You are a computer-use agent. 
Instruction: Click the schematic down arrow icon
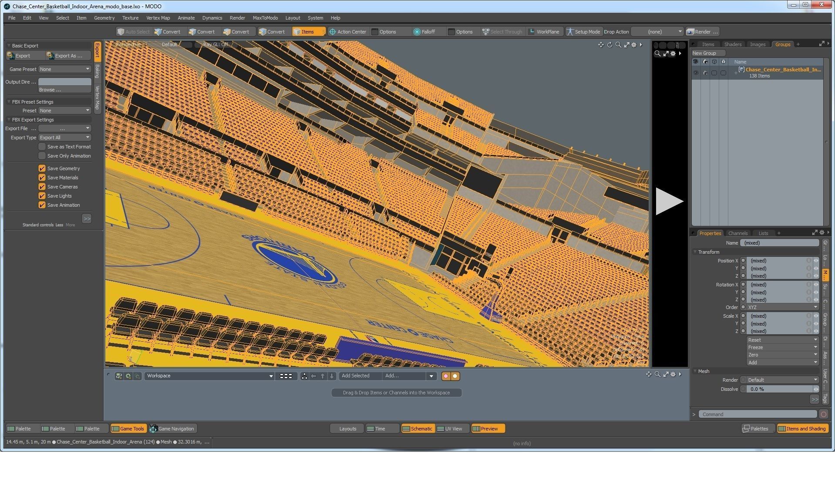[x=332, y=376]
